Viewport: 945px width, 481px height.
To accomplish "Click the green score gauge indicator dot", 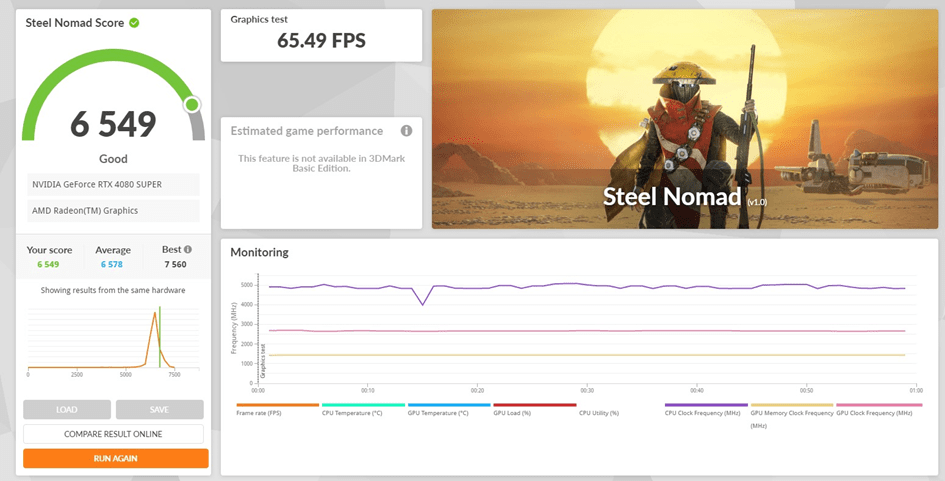I will (x=192, y=105).
